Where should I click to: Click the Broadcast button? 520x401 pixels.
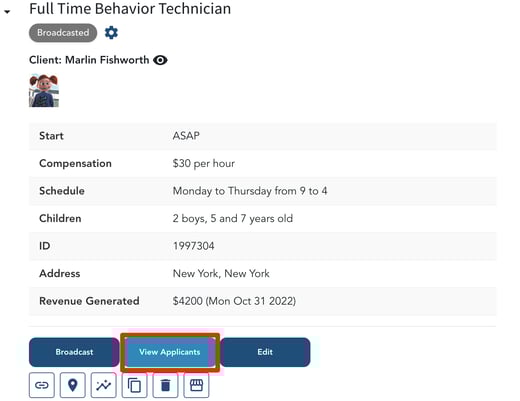click(74, 352)
